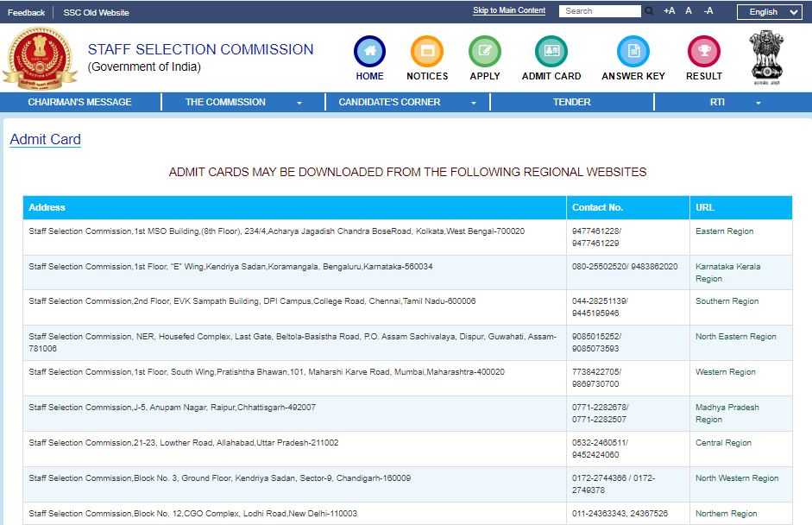Screen dimensions: 812x525
Task: Open the ADMIT CARD icon
Action: [551, 52]
